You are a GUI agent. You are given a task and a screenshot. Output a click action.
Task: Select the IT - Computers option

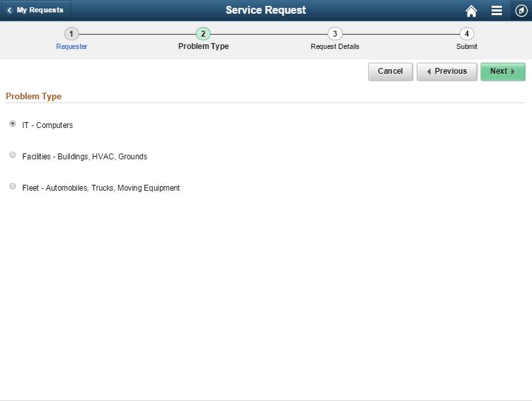pyautogui.click(x=12, y=123)
